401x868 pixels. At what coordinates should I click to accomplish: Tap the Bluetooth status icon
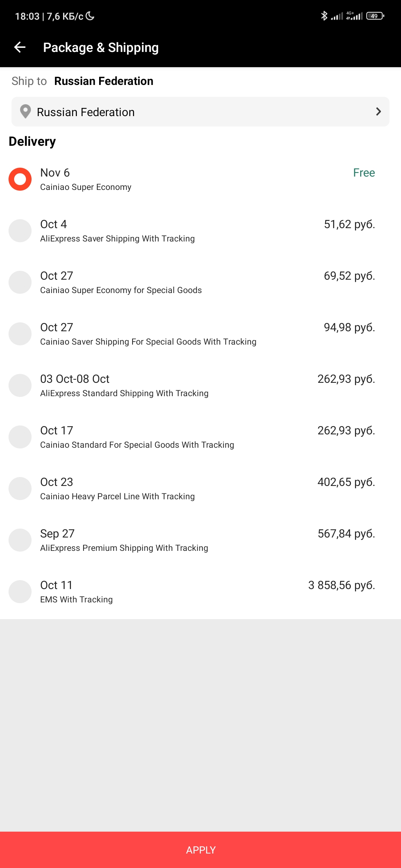pyautogui.click(x=324, y=16)
